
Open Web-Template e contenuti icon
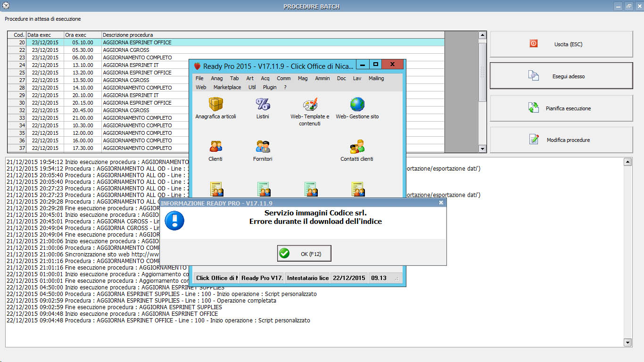tap(310, 104)
